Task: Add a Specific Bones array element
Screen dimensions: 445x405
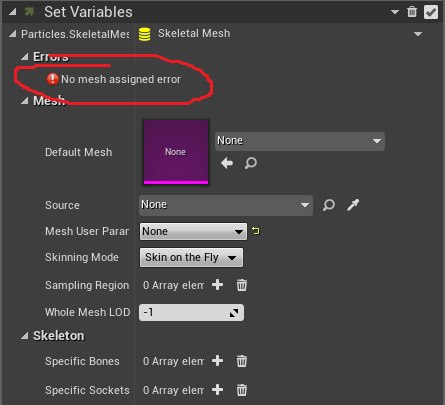Action: coord(217,361)
